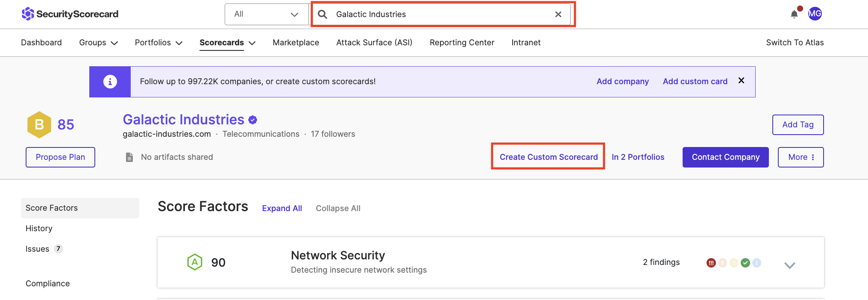Click the Network Security heading
Viewport: 868px width, 300px height.
[338, 255]
